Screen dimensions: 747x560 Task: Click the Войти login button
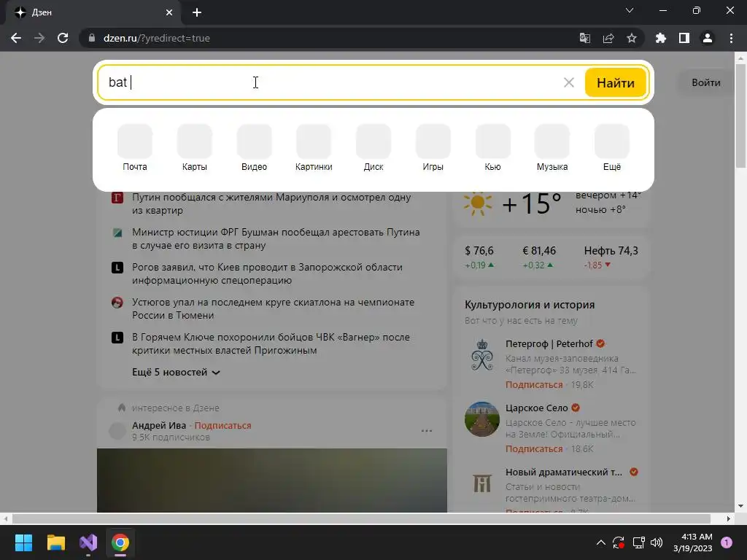point(706,82)
